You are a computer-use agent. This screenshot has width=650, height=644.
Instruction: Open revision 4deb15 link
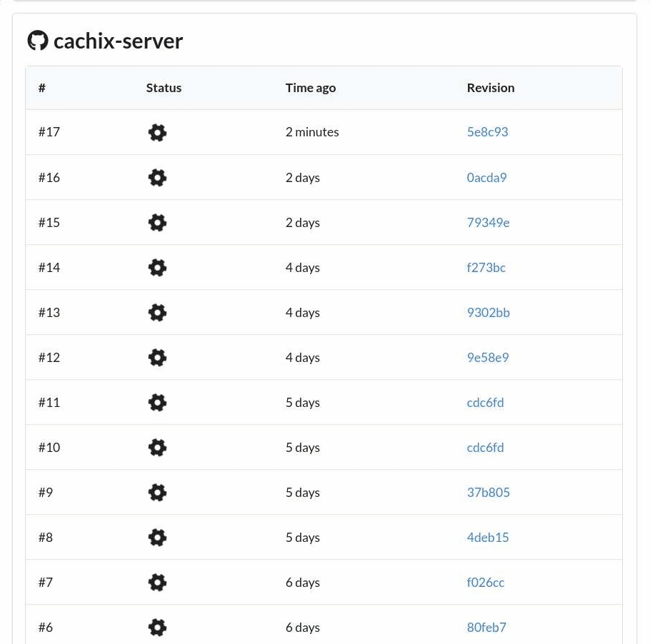coord(488,538)
